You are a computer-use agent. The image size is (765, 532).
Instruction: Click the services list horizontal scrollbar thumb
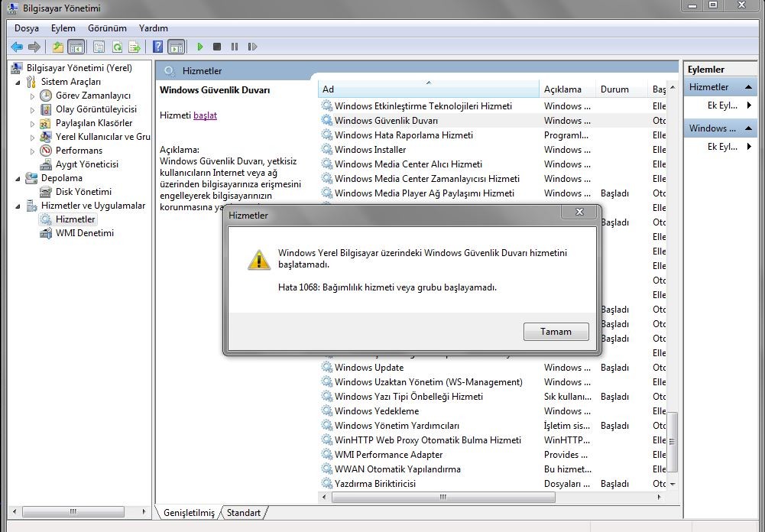(x=443, y=498)
